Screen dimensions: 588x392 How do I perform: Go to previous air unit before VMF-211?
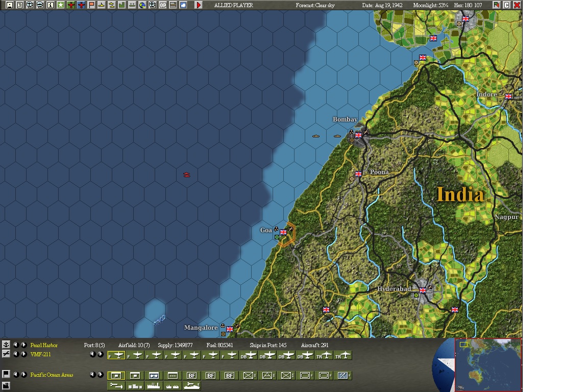[16, 354]
